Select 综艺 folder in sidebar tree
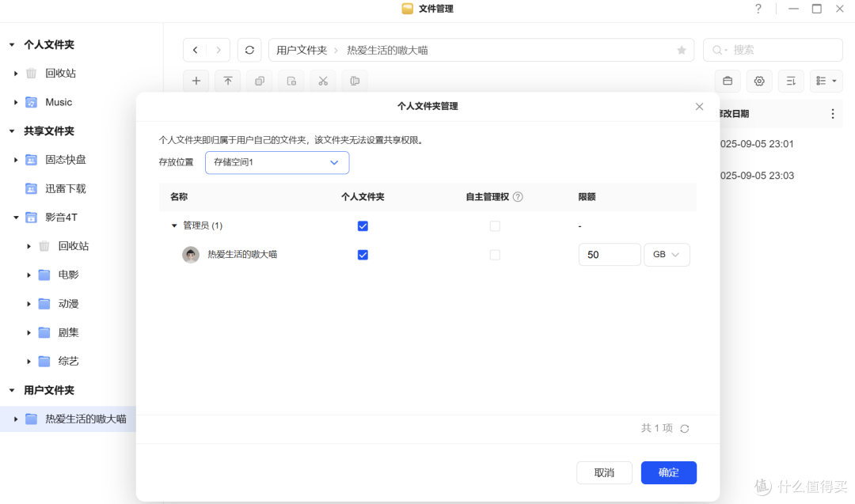 tap(69, 362)
